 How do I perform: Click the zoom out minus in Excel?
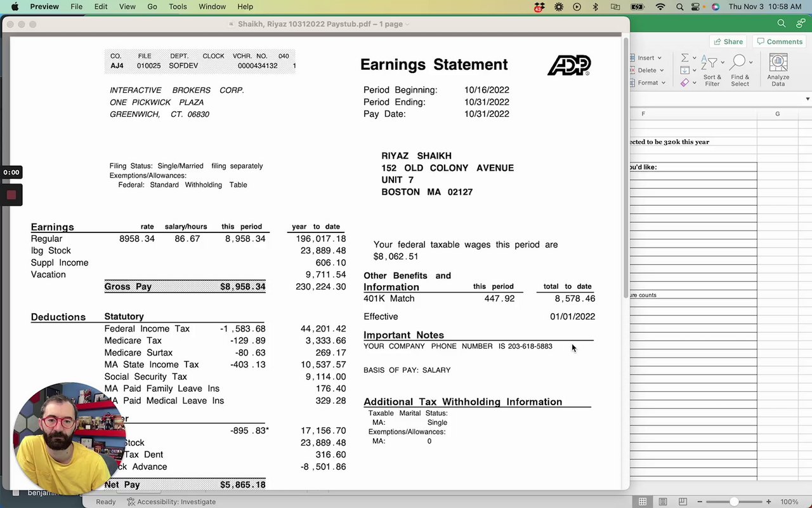(700, 502)
